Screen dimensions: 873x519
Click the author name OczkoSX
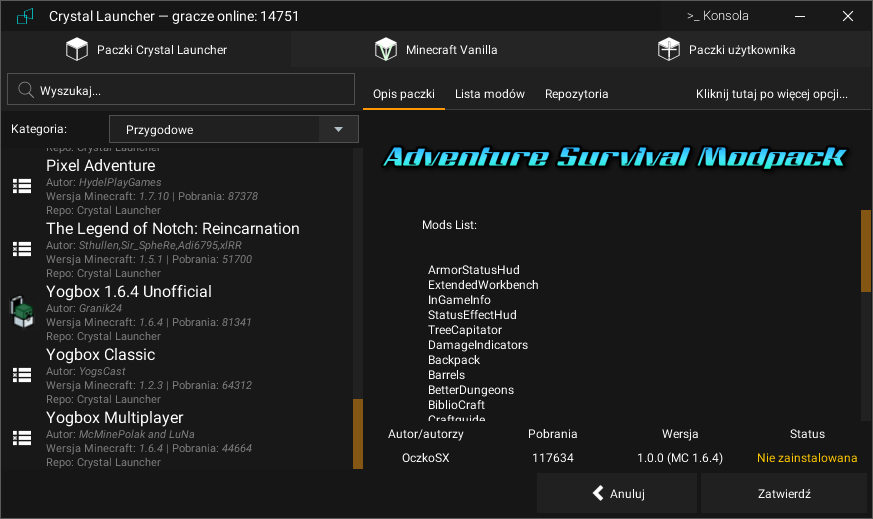coord(425,458)
